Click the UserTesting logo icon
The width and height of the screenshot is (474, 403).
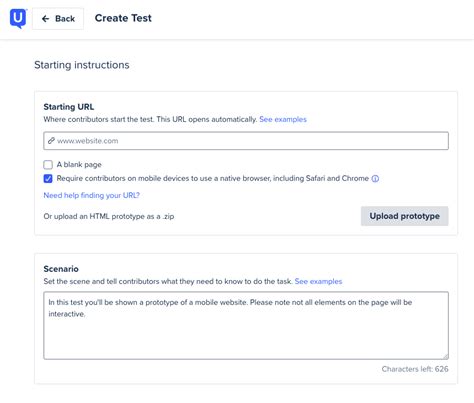click(18, 18)
